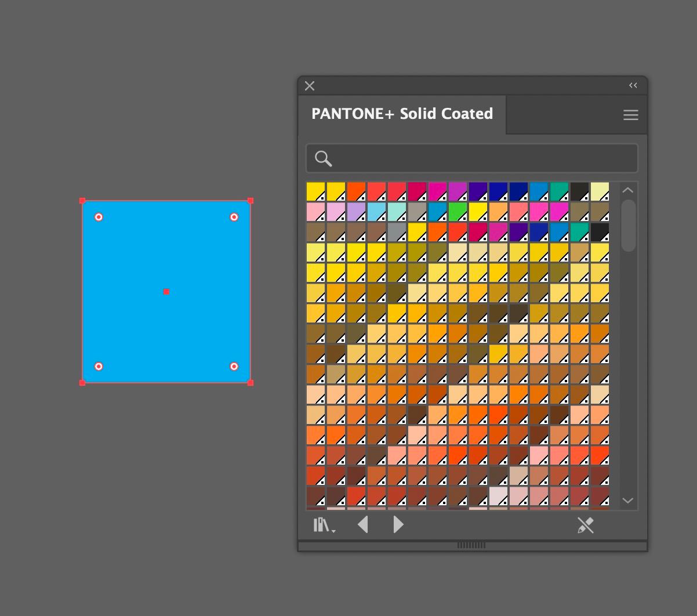Pick the very first yellow swatch

coord(316,191)
